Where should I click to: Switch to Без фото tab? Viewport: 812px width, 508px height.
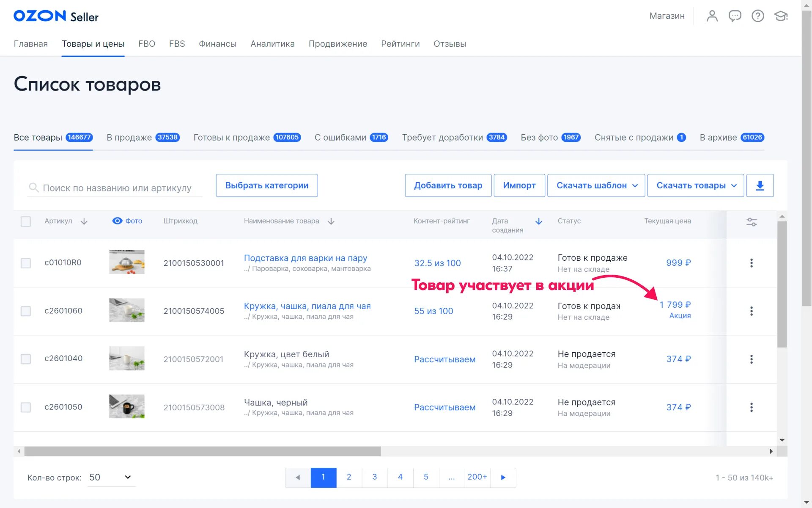click(551, 138)
